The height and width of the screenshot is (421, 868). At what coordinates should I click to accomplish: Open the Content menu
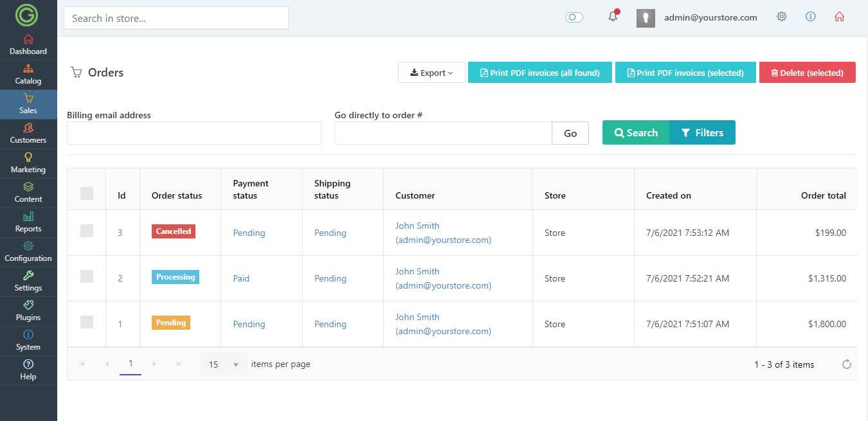coord(28,193)
